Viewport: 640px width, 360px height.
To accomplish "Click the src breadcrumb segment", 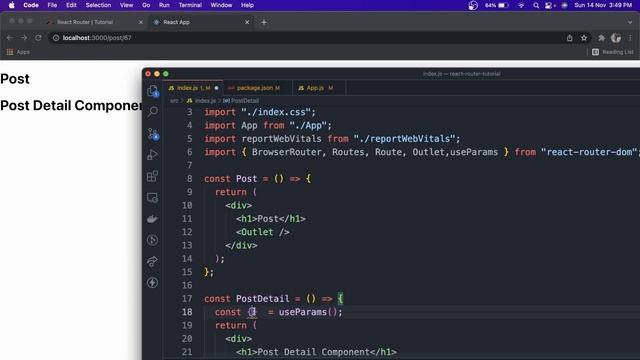I will coord(174,101).
